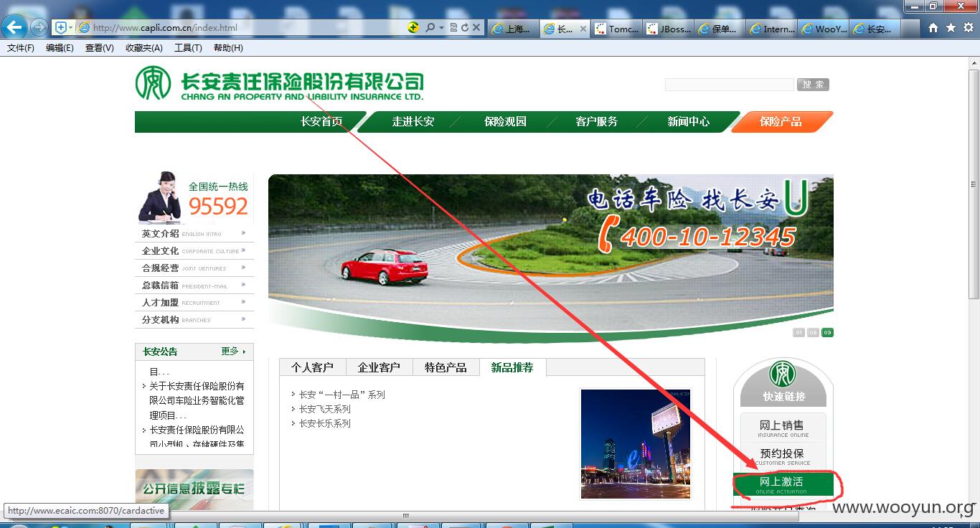The height and width of the screenshot is (528, 980).
Task: Open the 查看(V) menu
Action: (x=99, y=48)
